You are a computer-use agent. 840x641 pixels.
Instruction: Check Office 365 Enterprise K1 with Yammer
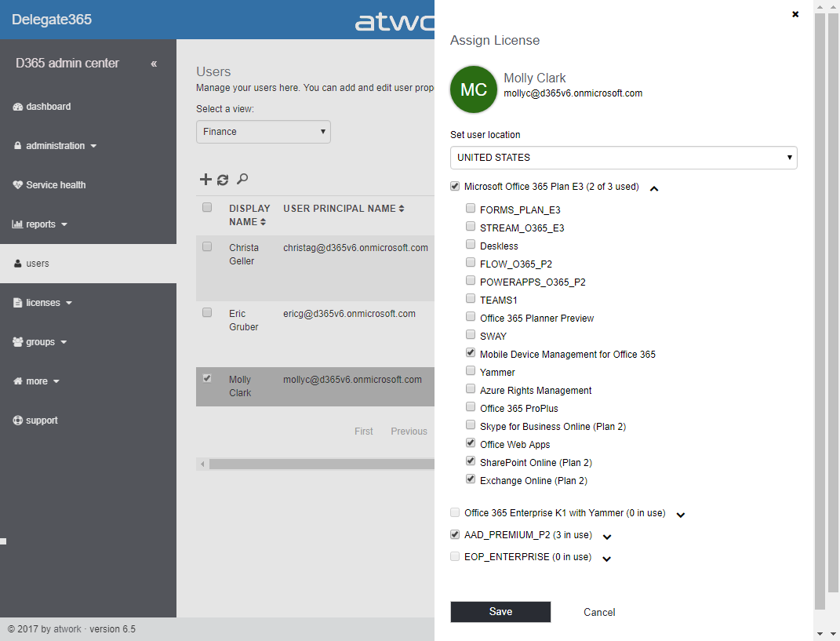455,512
